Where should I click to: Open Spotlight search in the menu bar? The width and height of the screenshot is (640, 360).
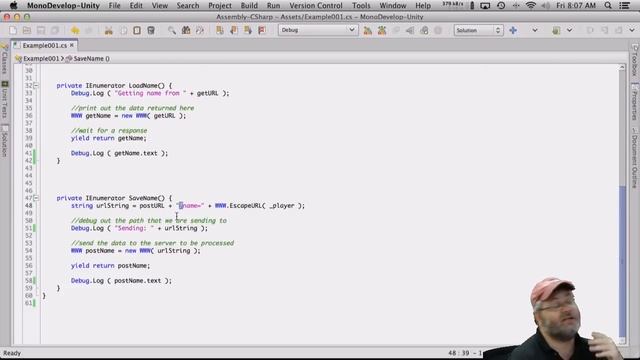click(608, 6)
